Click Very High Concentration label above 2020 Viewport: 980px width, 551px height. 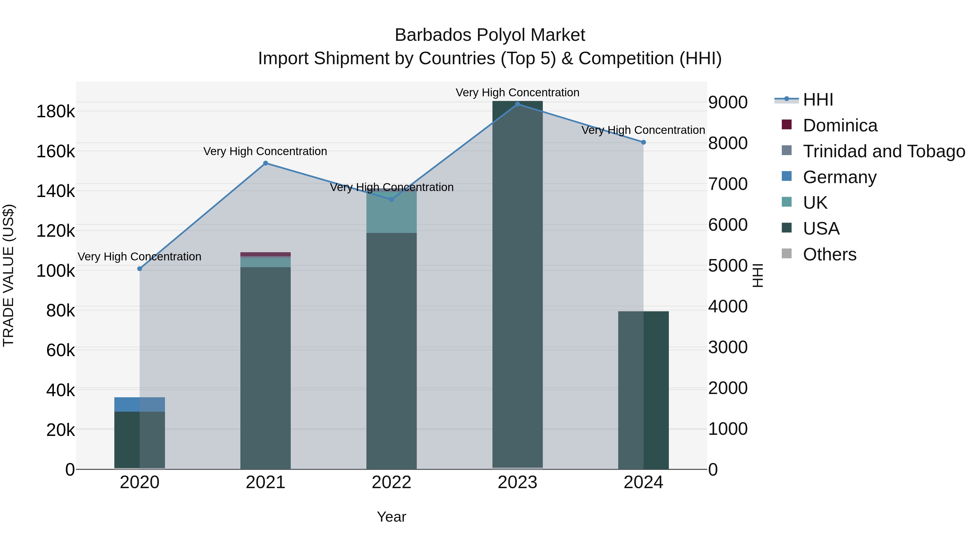(x=140, y=257)
